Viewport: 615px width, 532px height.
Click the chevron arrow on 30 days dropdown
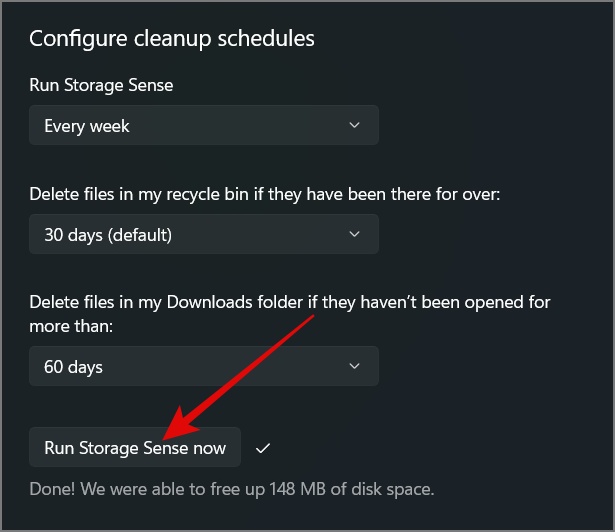[x=355, y=235]
